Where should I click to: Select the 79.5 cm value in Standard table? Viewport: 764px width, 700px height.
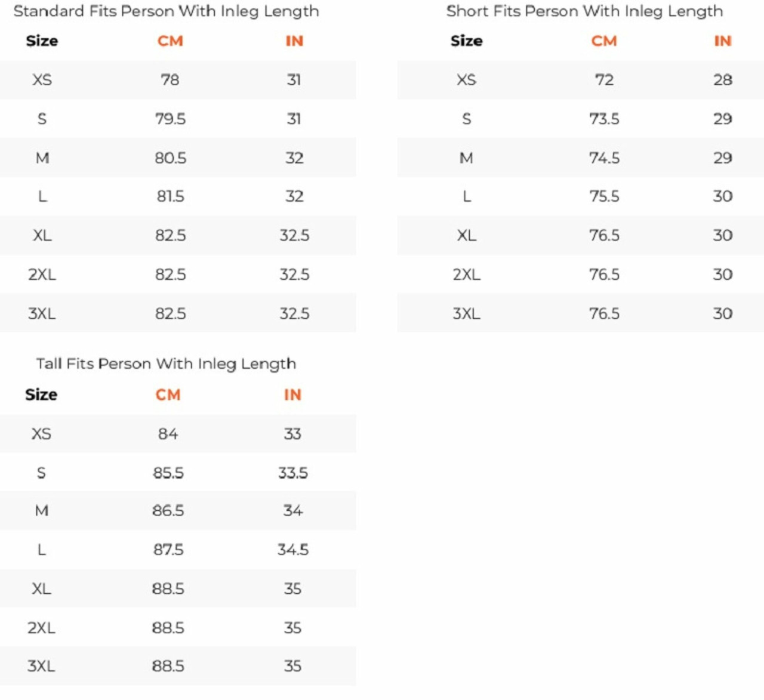pos(170,119)
